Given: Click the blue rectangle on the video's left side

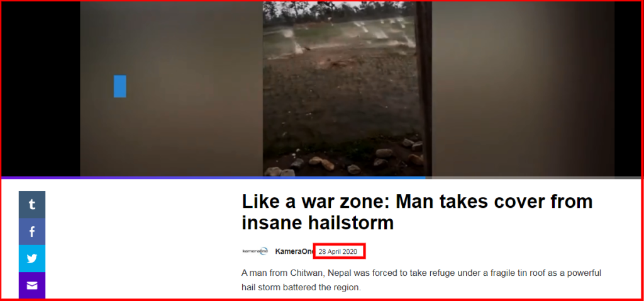Looking at the screenshot, I should [120, 86].
